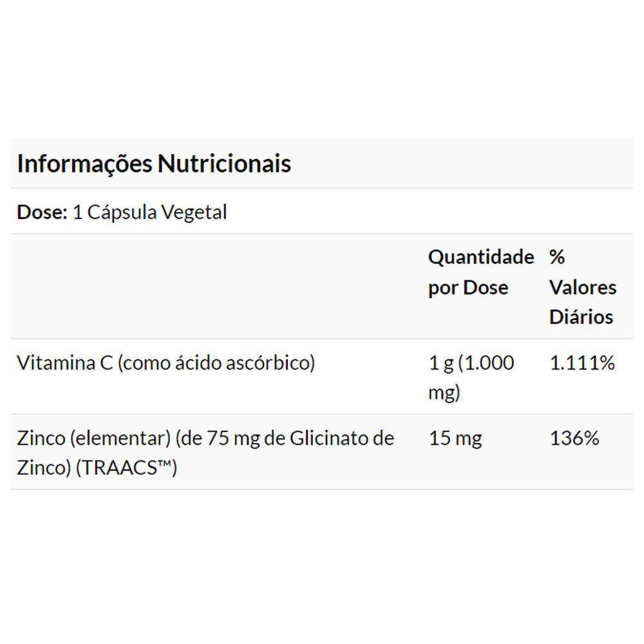Screen dimensions: 644x644
Task: Click the "1 g (1.000" amount text
Action: click(471, 363)
